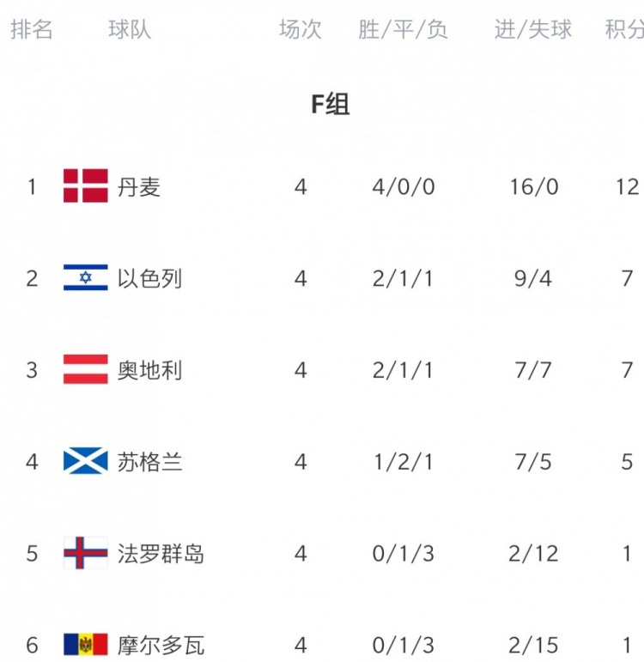This screenshot has height=662, width=644.
Task: Open team 以色列 details
Action: coord(149,279)
